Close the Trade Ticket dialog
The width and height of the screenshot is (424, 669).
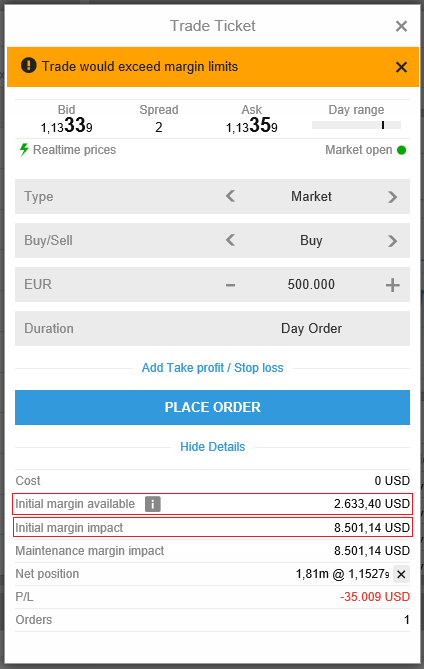pyautogui.click(x=401, y=26)
